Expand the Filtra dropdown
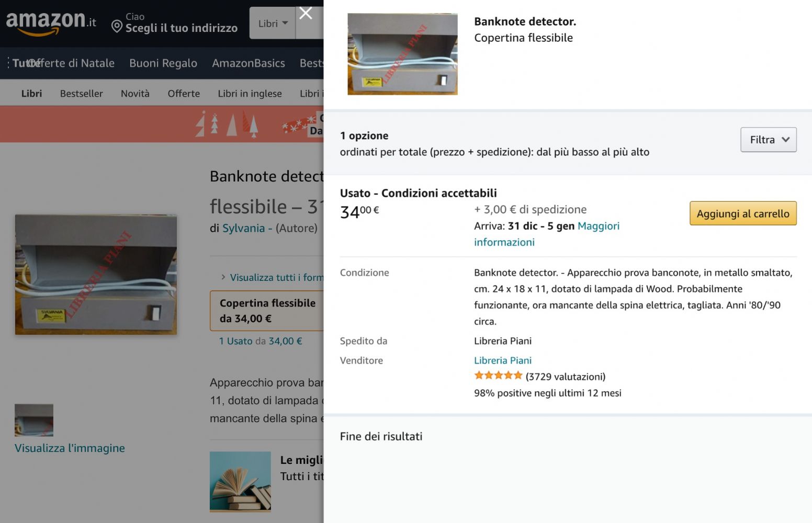Image resolution: width=812 pixels, height=523 pixels. coord(769,140)
